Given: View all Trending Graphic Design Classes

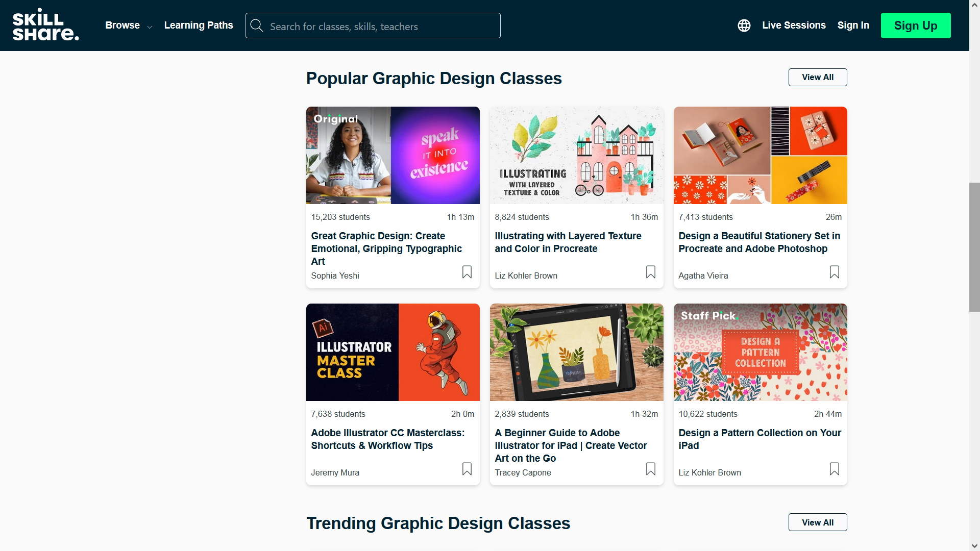Looking at the screenshot, I should [818, 522].
